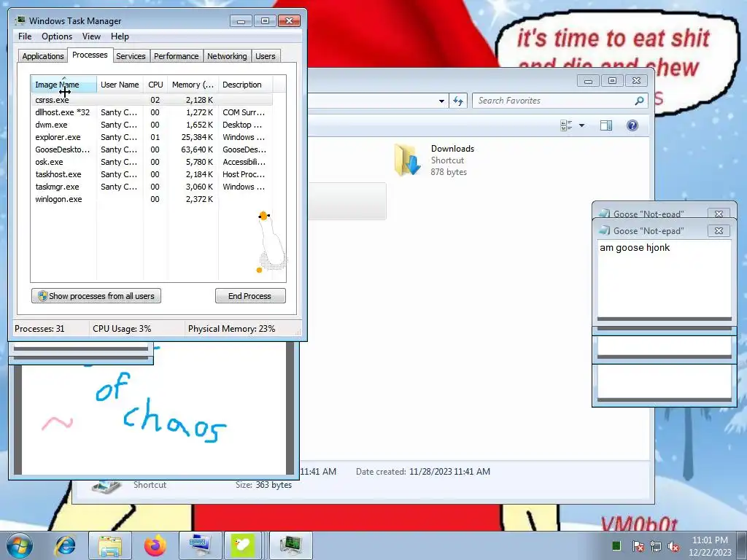Sort processes by CPU column

tap(156, 85)
